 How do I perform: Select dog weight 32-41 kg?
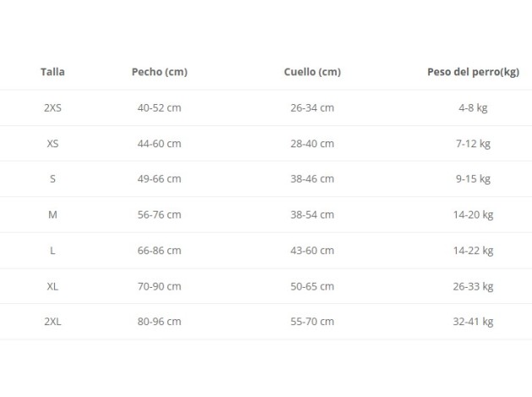click(x=473, y=321)
